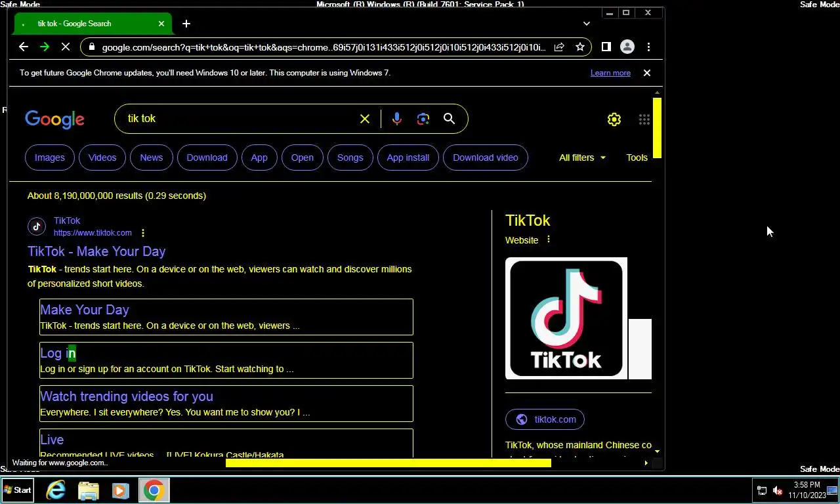840x504 pixels.
Task: Open Learn more about Chrome updates
Action: 610,73
